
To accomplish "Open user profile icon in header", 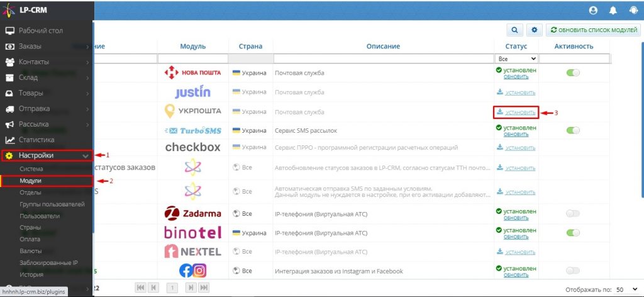I will [x=592, y=11].
